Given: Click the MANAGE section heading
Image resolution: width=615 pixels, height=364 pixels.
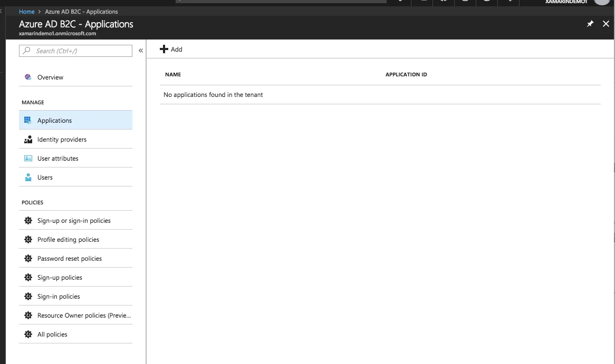Looking at the screenshot, I should [33, 103].
